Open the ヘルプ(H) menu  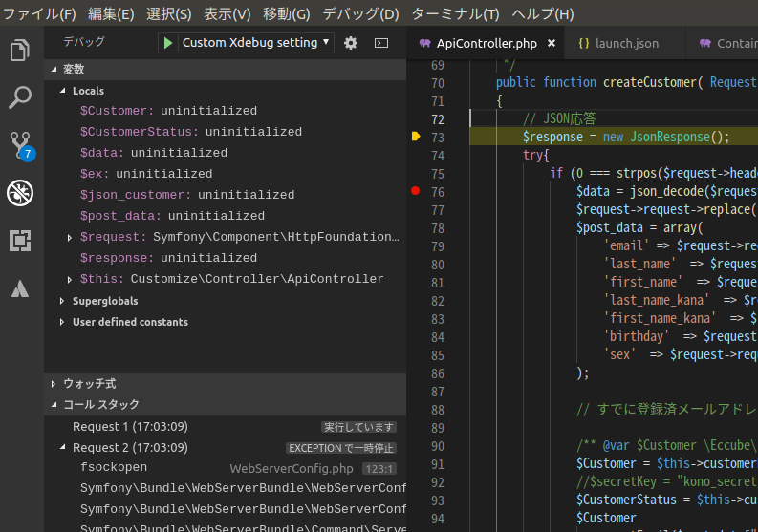coord(543,14)
